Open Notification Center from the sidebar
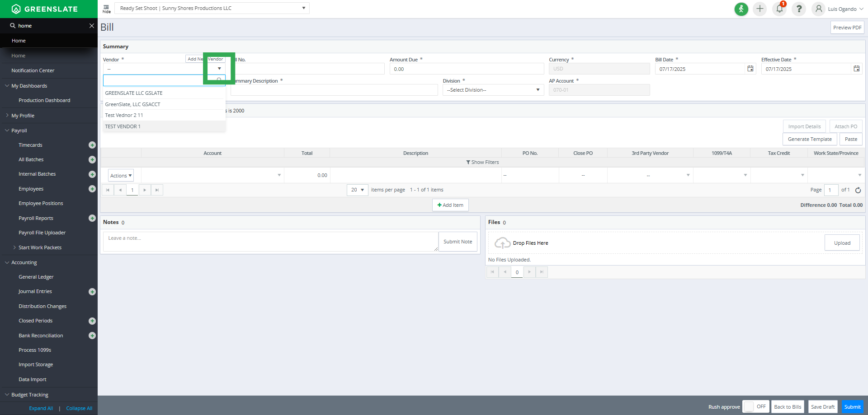Screen dimensions: 868x415 33,70
